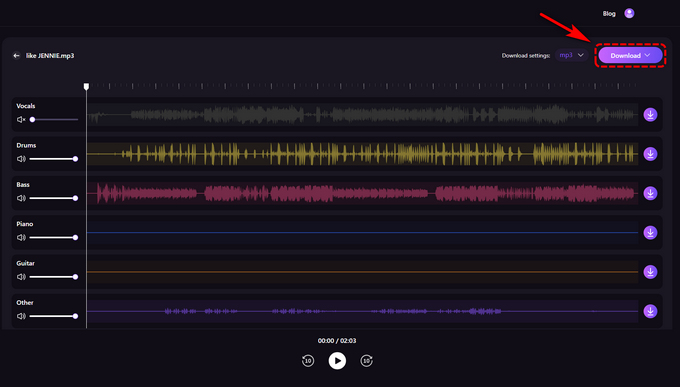Click the like JENNIE.mp3 file name

click(50, 56)
